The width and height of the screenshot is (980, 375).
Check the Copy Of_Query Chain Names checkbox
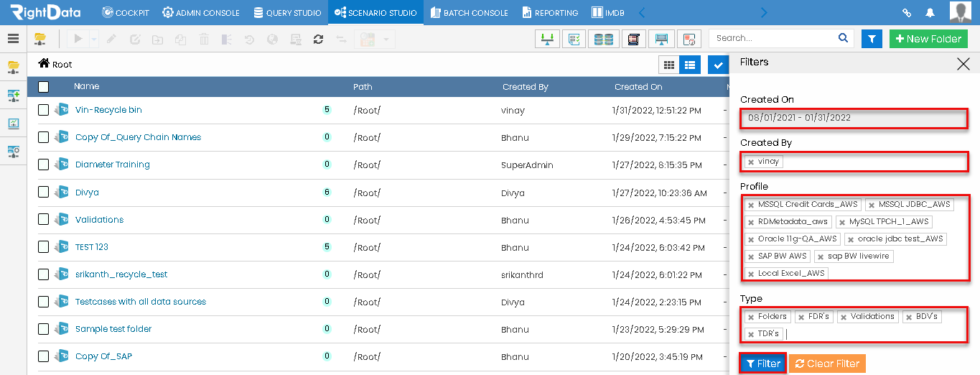pos(44,137)
